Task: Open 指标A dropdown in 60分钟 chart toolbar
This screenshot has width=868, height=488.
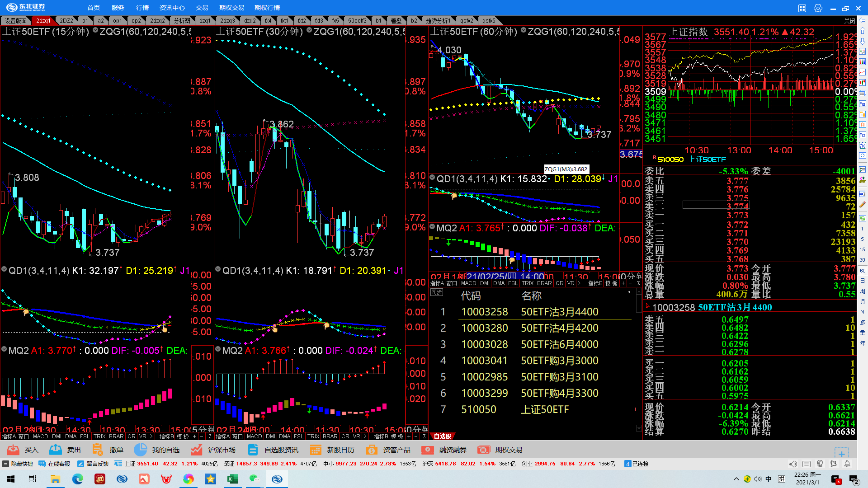Action: click(437, 283)
